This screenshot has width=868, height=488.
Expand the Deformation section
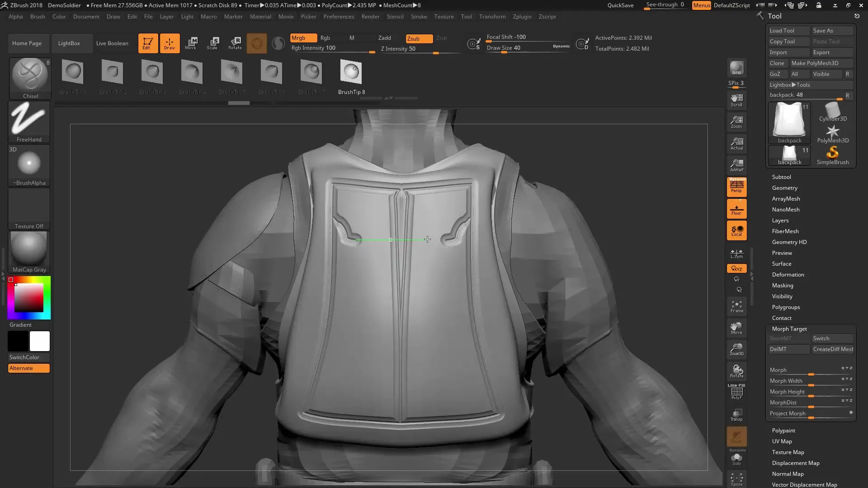coord(788,275)
